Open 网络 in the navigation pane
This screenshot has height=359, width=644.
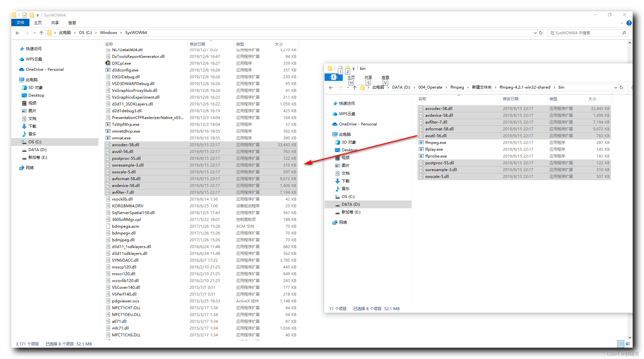tap(30, 168)
